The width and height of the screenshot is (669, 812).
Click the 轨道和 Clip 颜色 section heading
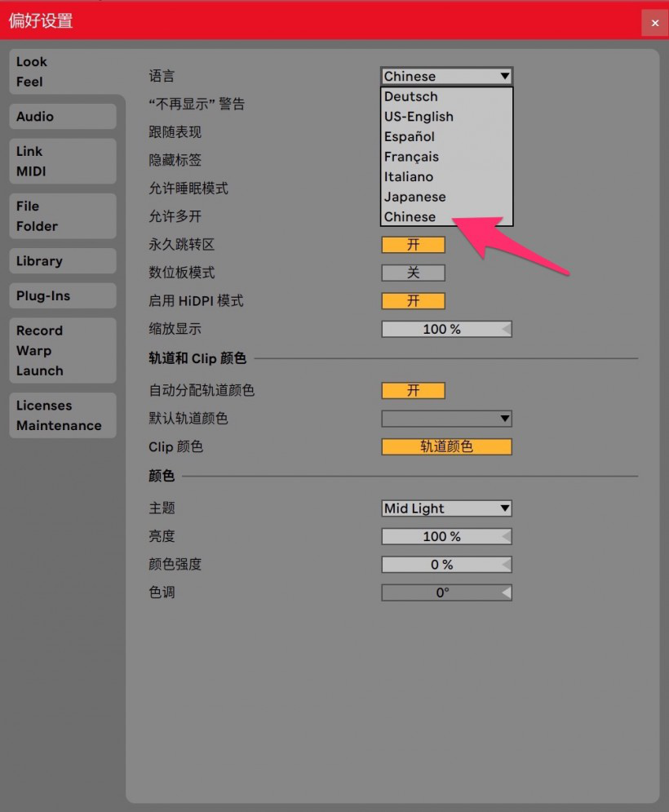197,358
